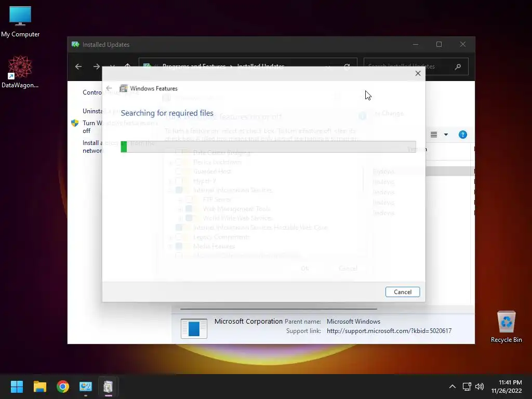
Task: Open the Recycle Bin desktop icon
Action: click(506, 327)
